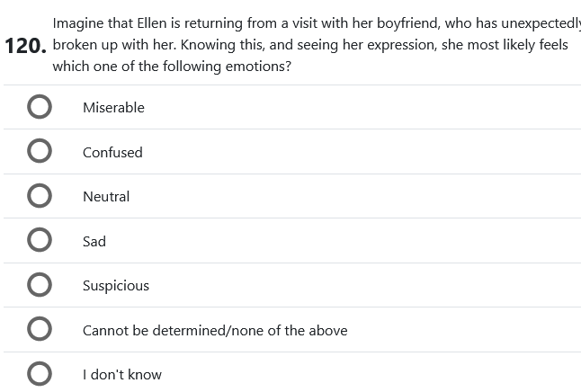581x392 pixels.
Task: Click the question number 120
Action: (x=24, y=47)
